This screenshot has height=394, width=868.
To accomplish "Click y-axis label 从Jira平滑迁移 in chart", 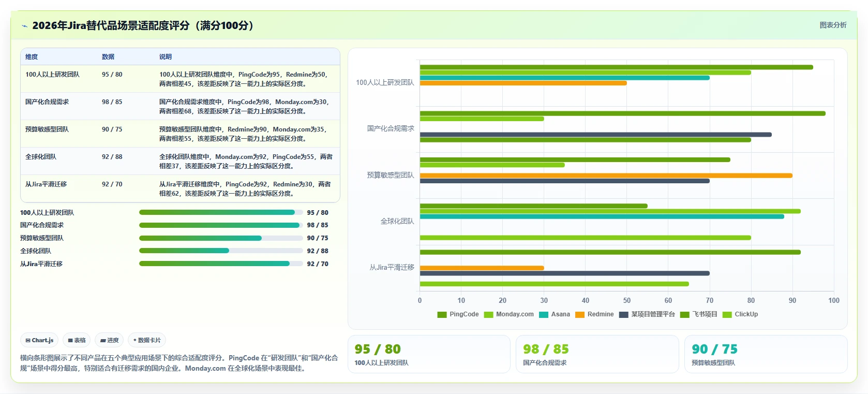I will click(392, 267).
